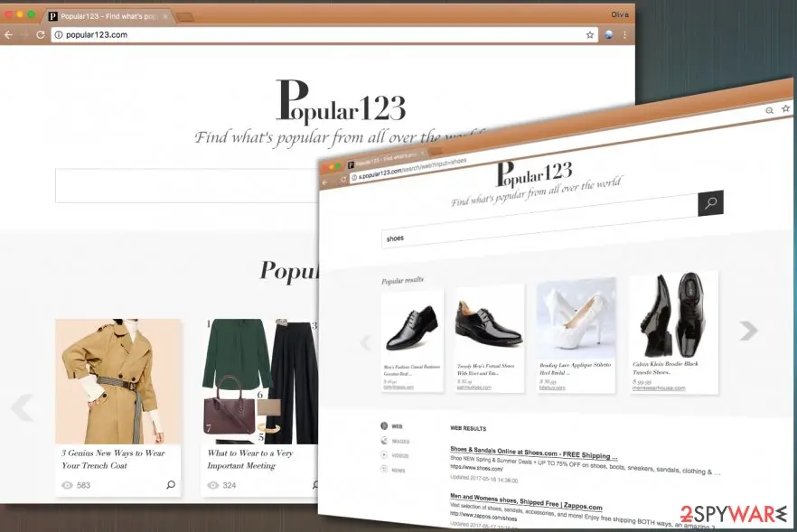This screenshot has width=797, height=532.
Task: Open the Calvin Klein Brodie Black Tuxedo Shoes card
Action: coord(674,332)
